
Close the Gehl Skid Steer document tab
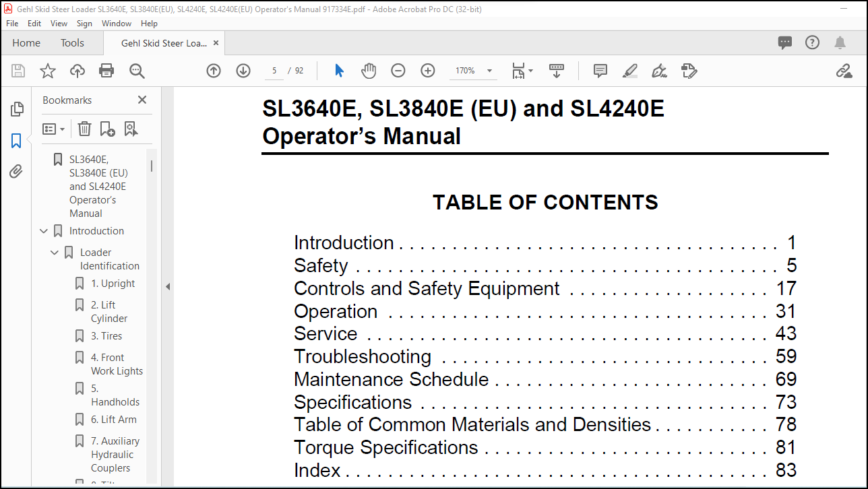click(x=216, y=42)
